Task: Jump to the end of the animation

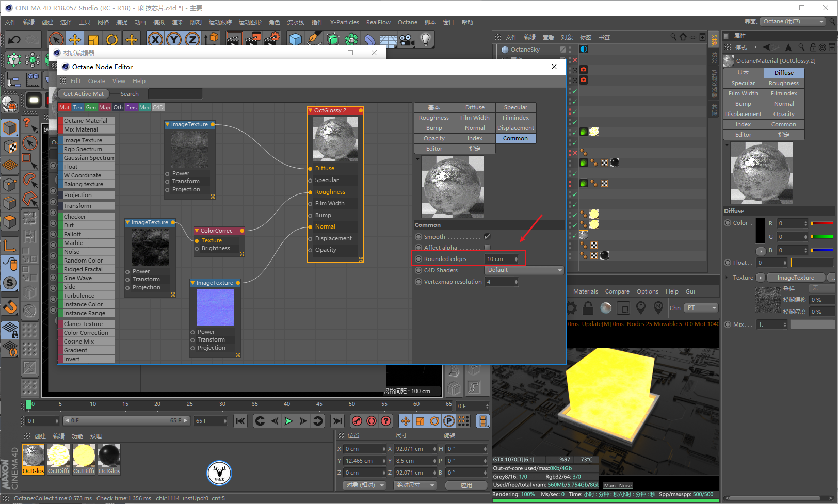Action: [337, 421]
